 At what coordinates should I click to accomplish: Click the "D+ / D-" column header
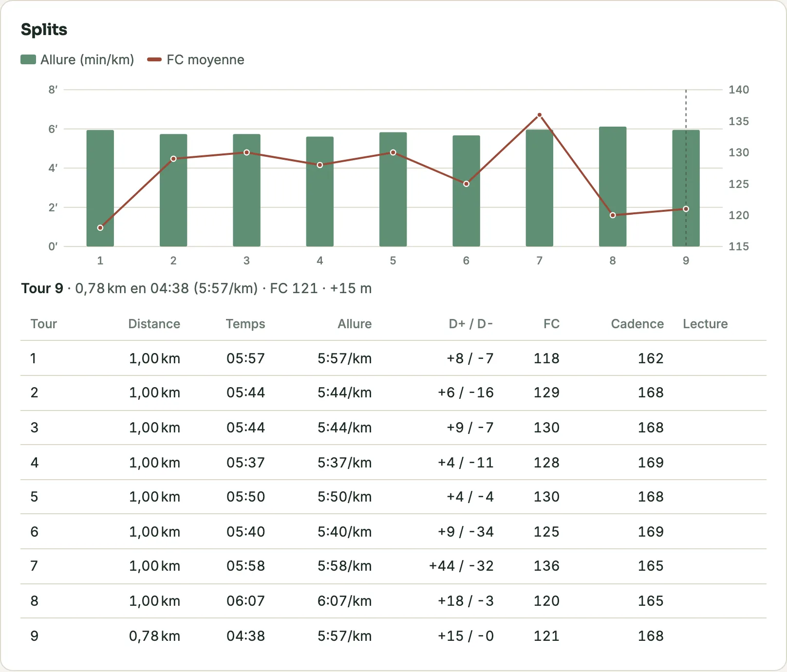[x=471, y=324]
